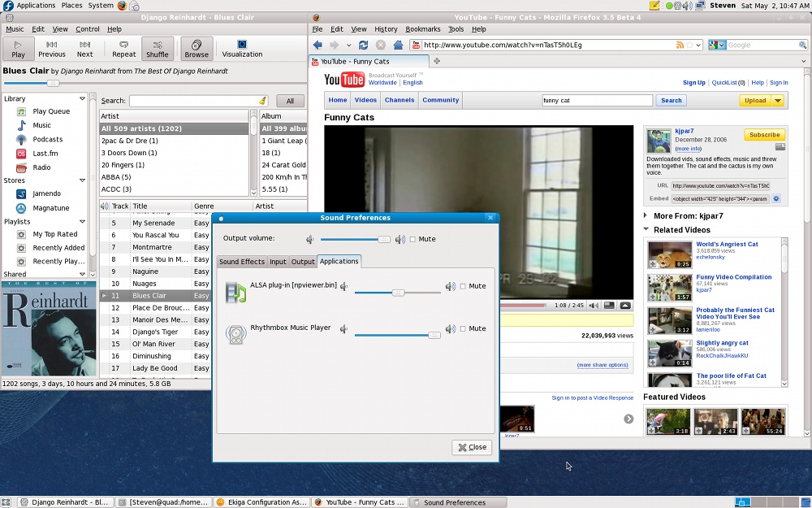
Task: Open the URL bar history dropdown
Action: tap(698, 45)
